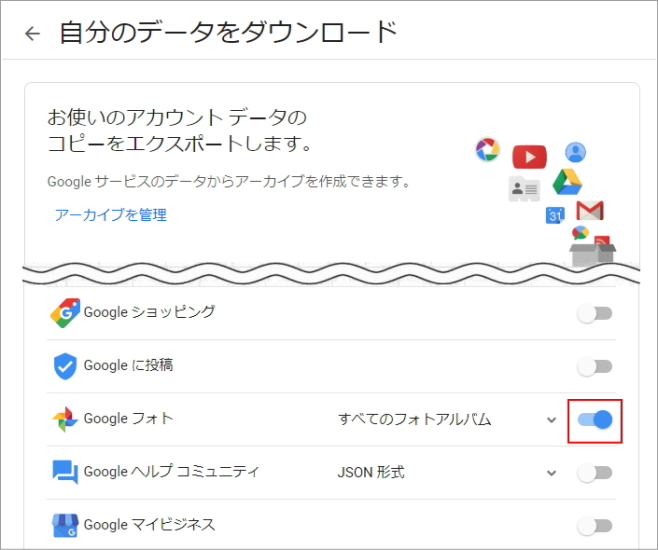The width and height of the screenshot is (658, 550).
Task: Click the Google に投稿 shield icon
Action: click(65, 367)
